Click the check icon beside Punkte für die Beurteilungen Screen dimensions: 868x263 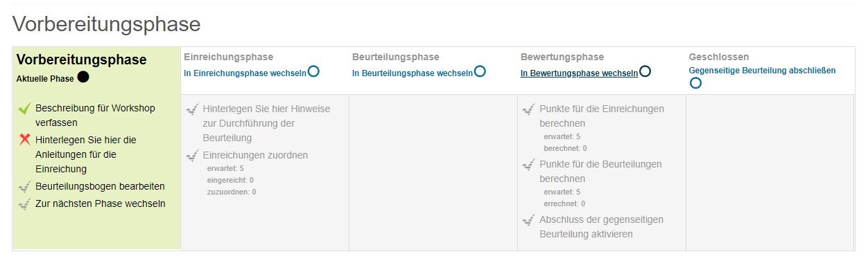click(529, 165)
